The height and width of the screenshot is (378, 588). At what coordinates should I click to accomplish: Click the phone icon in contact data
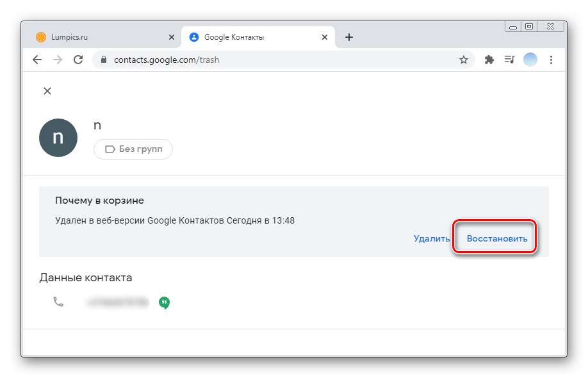(58, 302)
